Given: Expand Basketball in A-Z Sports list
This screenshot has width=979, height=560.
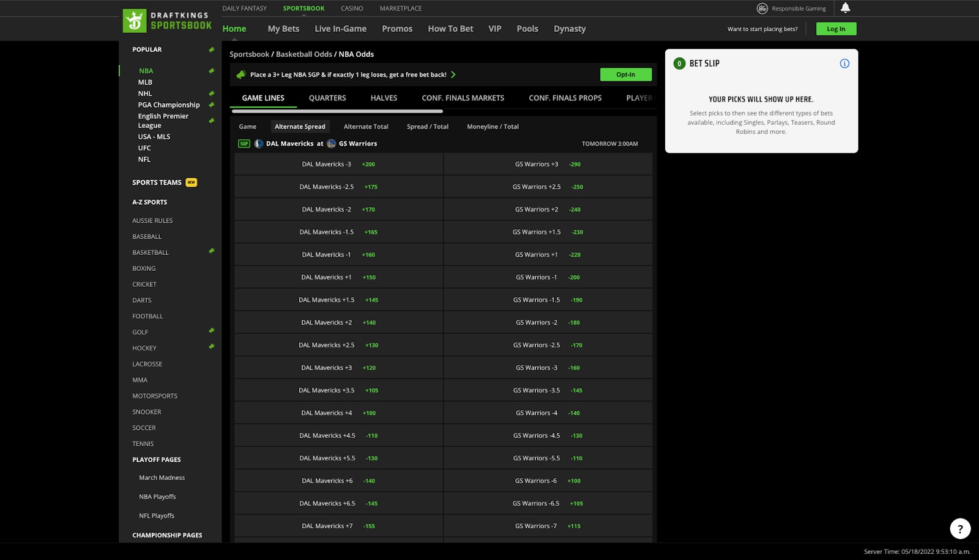Looking at the screenshot, I should click(151, 252).
